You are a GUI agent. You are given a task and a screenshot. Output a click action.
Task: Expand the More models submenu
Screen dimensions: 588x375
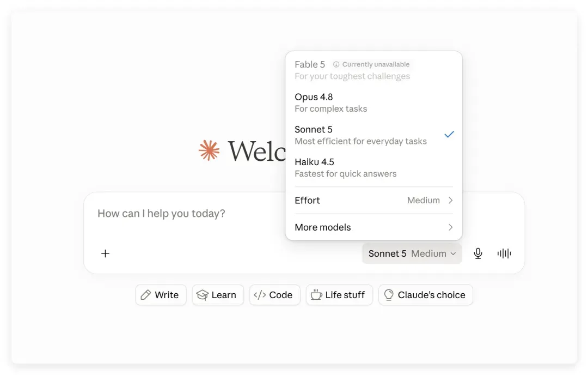coord(374,227)
